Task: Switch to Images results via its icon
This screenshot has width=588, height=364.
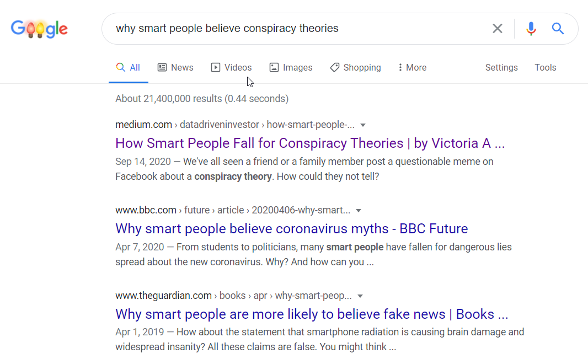Action: [274, 67]
